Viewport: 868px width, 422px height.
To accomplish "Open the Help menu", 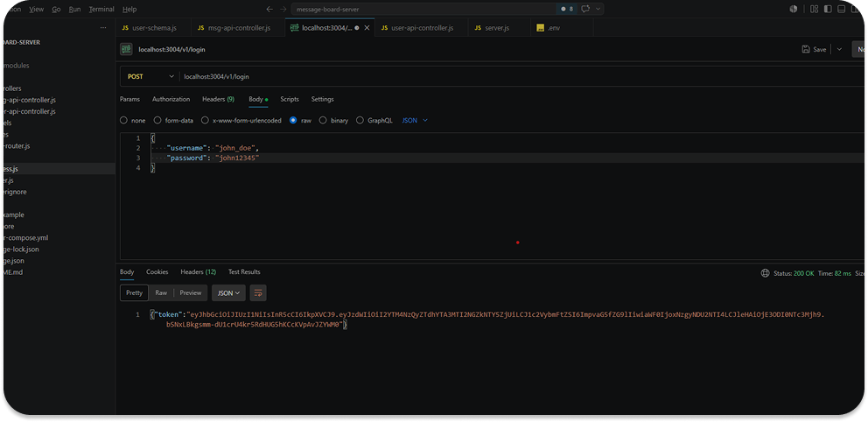I will 129,10.
